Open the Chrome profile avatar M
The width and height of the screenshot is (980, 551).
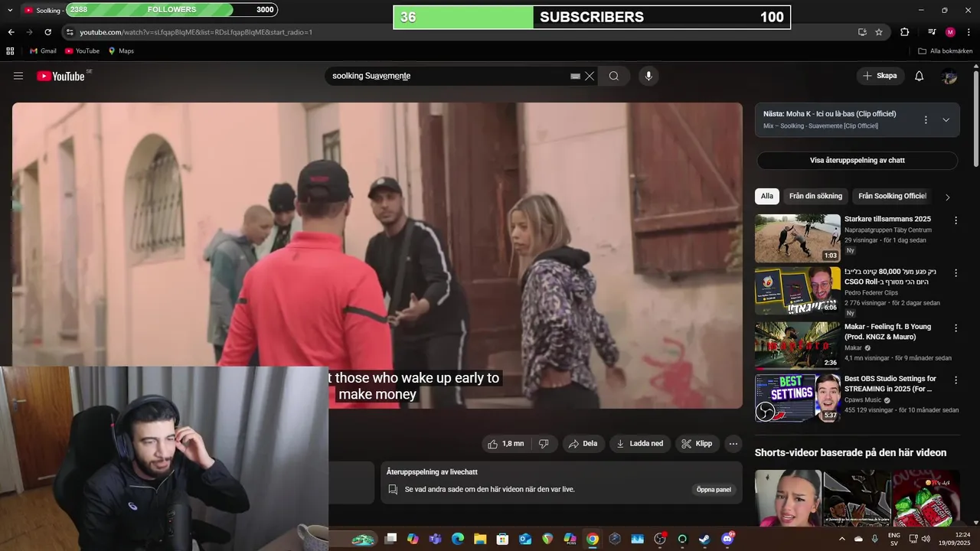click(x=950, y=32)
